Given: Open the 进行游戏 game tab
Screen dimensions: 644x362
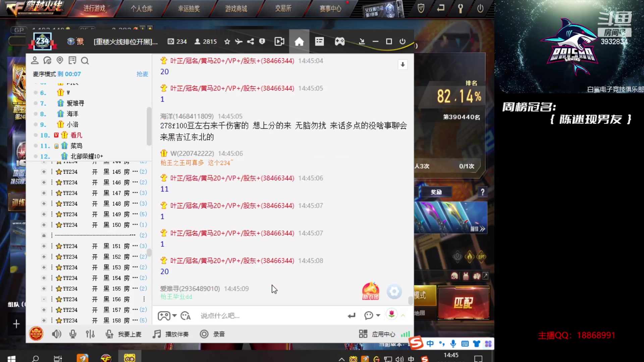Looking at the screenshot, I should [x=95, y=8].
